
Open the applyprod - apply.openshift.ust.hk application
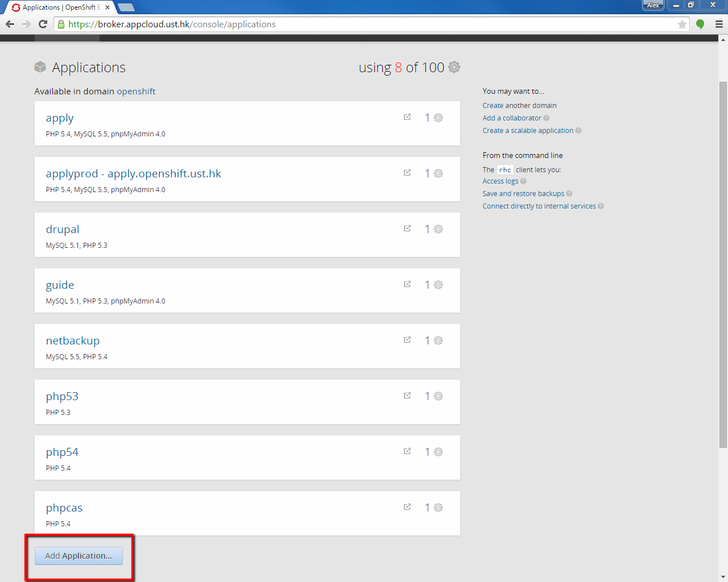133,174
